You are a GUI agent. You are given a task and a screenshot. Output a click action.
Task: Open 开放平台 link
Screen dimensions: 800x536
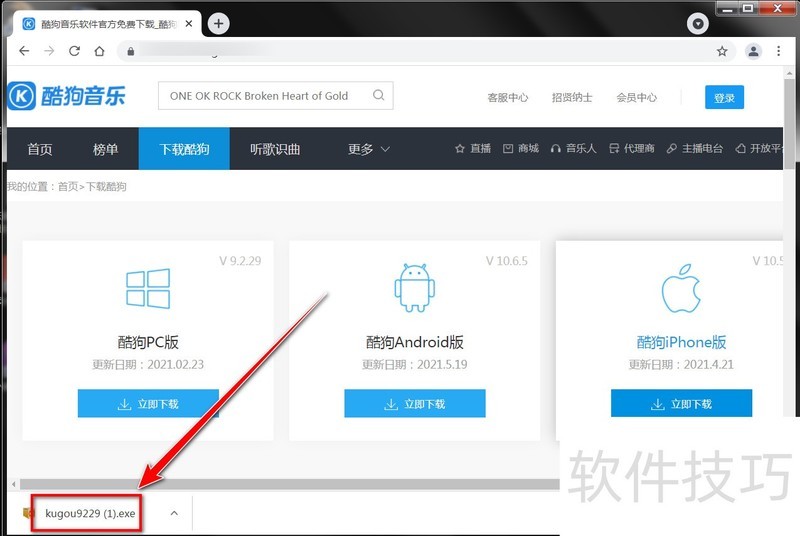759,148
